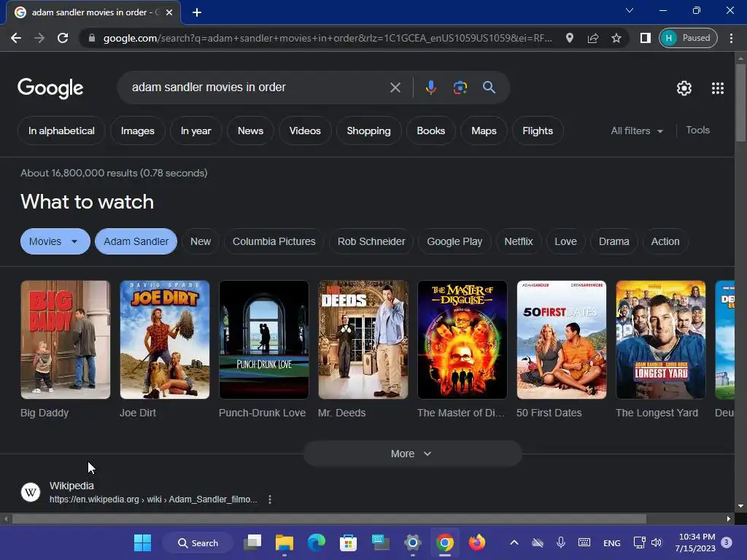The width and height of the screenshot is (747, 560).
Task: Open the Paused profile button
Action: (688, 38)
